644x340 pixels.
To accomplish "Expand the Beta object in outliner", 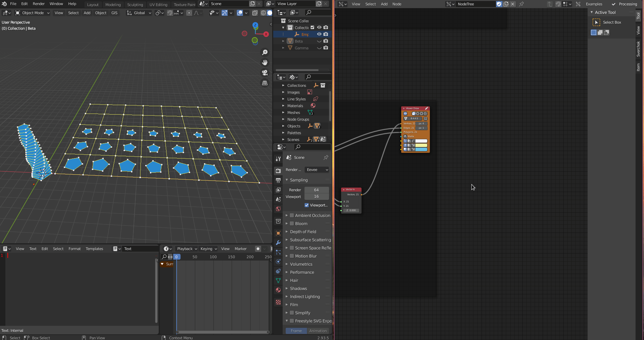I will click(x=283, y=41).
